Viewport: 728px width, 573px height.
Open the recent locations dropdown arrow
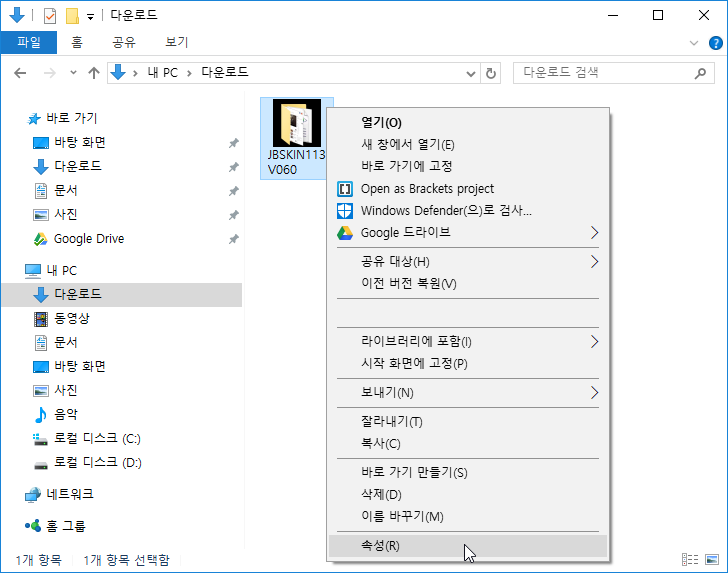[73, 73]
